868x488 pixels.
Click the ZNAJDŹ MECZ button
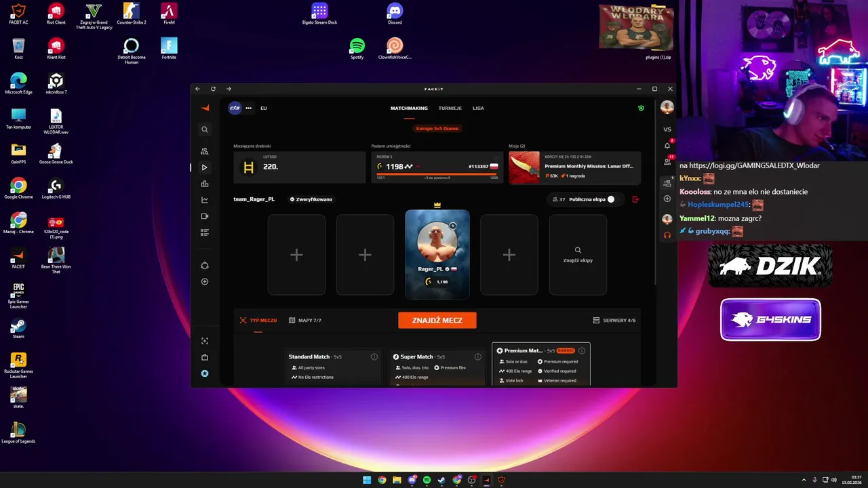tap(437, 320)
